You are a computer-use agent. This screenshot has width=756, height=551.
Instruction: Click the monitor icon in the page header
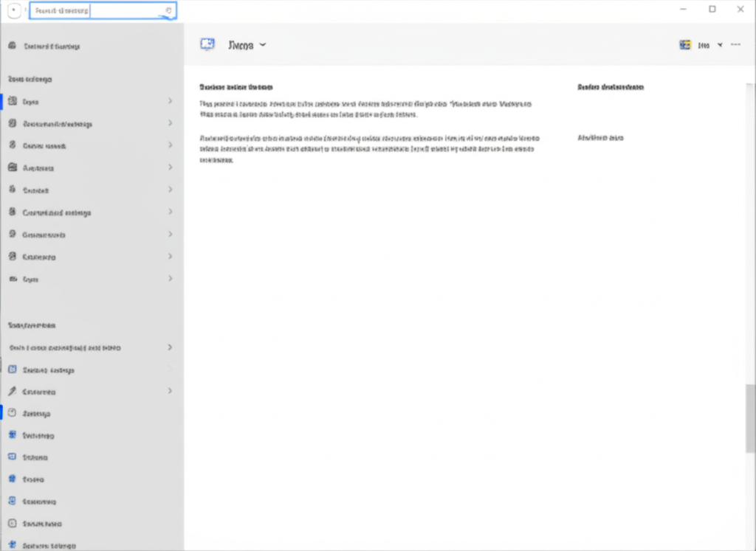coord(207,44)
